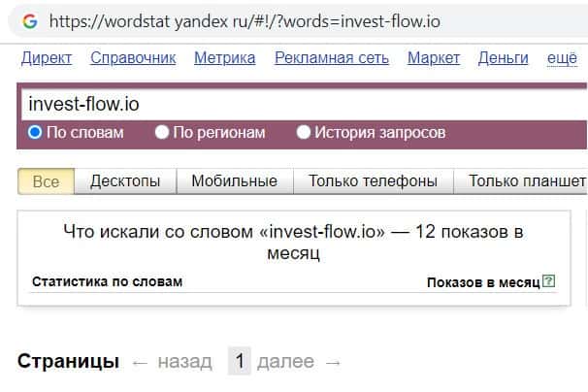The width and height of the screenshot is (588, 392).
Task: Open the Метрика link
Action: 225,58
